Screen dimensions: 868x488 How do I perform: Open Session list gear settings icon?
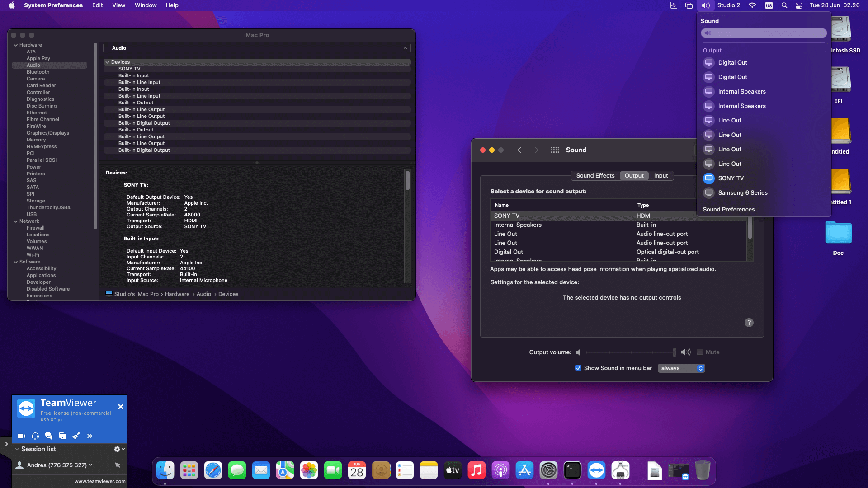pyautogui.click(x=117, y=449)
